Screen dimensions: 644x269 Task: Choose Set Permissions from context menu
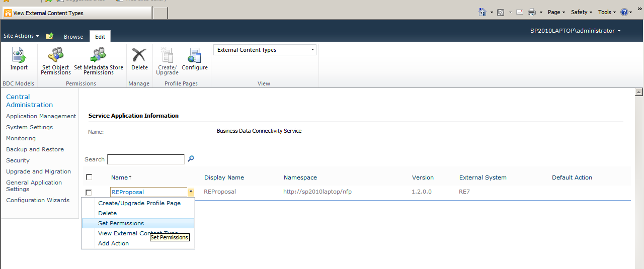coord(138,223)
